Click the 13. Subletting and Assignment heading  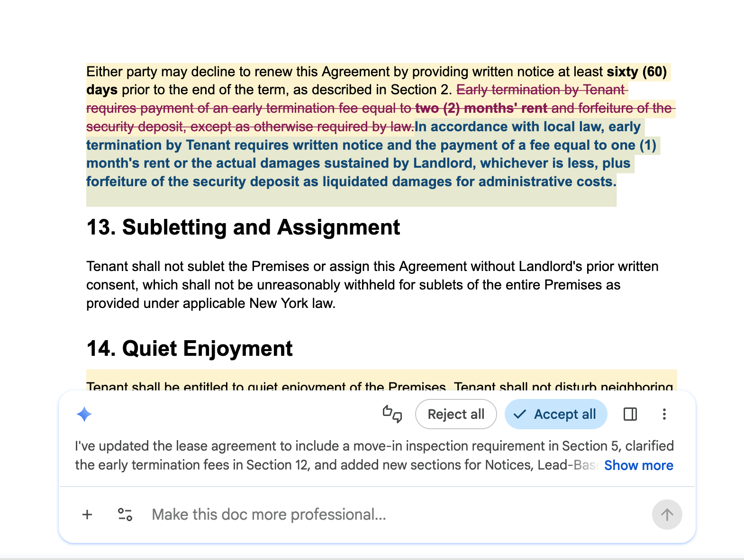point(243,227)
